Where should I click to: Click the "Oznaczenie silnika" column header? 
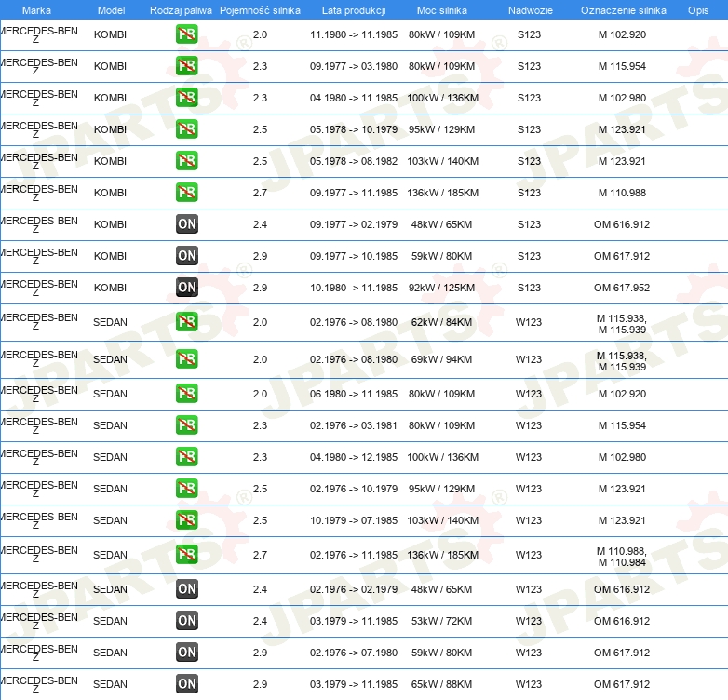coord(623,10)
